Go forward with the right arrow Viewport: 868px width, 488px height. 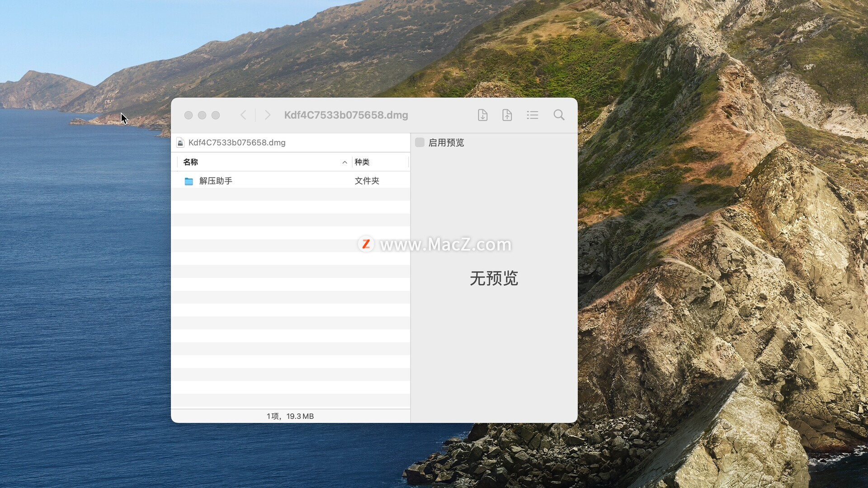pos(268,115)
